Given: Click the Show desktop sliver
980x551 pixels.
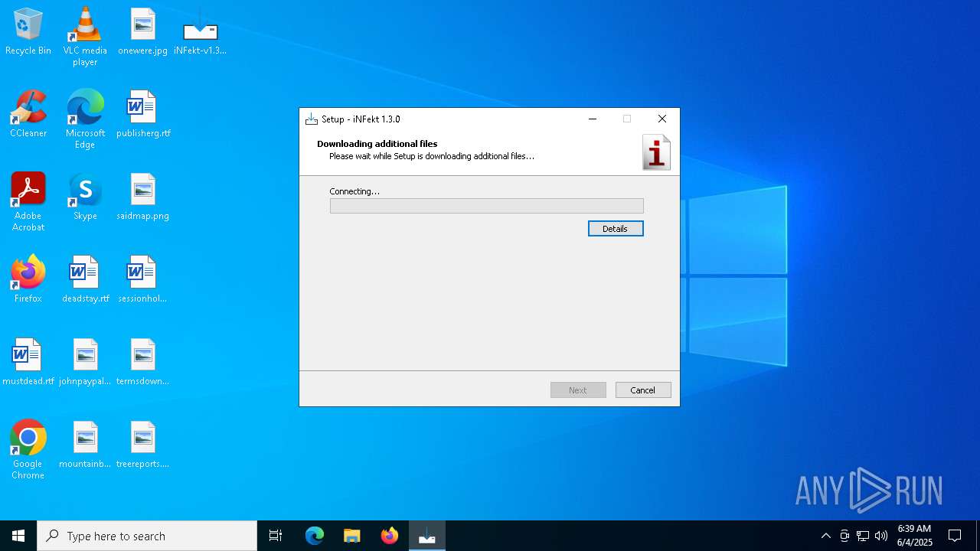Looking at the screenshot, I should 978,536.
